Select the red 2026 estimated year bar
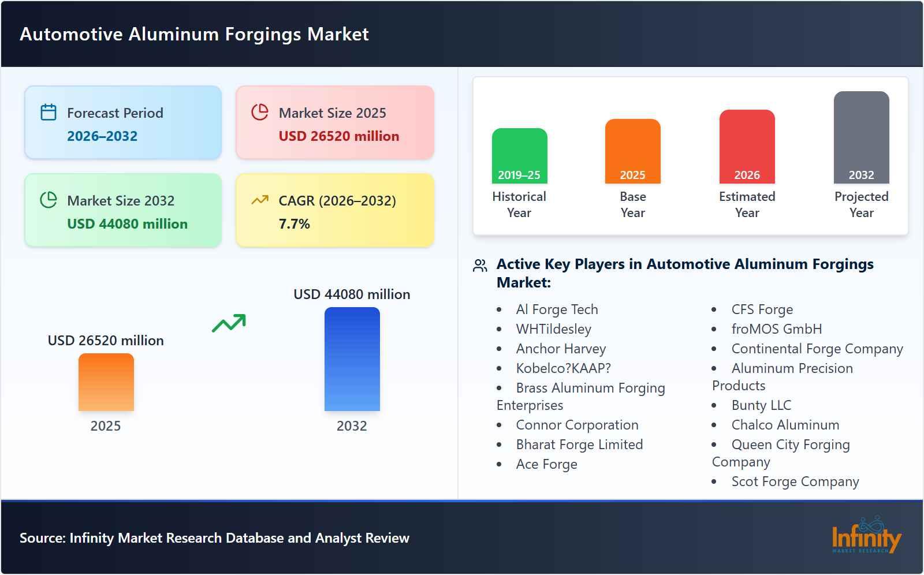Viewport: 924px width, 575px height. [747, 147]
